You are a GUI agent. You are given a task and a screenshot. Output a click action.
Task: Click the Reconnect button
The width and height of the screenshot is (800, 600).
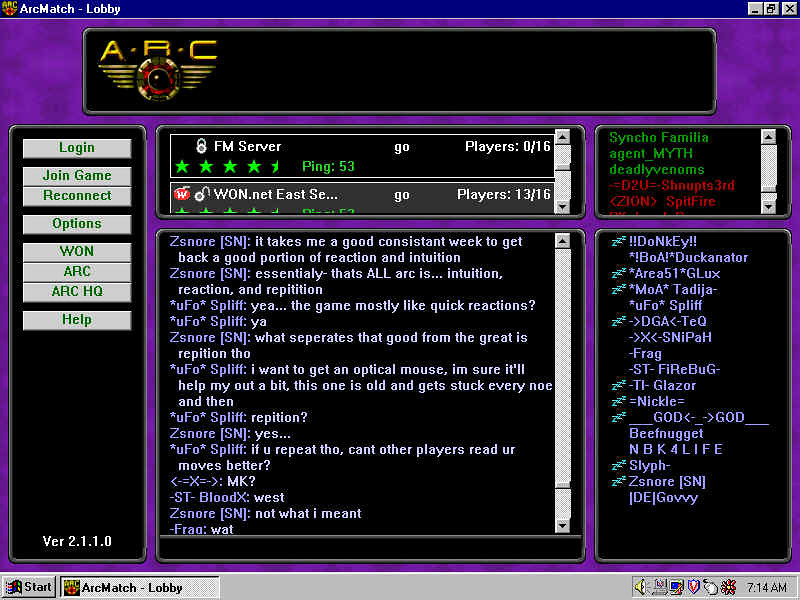(77, 196)
